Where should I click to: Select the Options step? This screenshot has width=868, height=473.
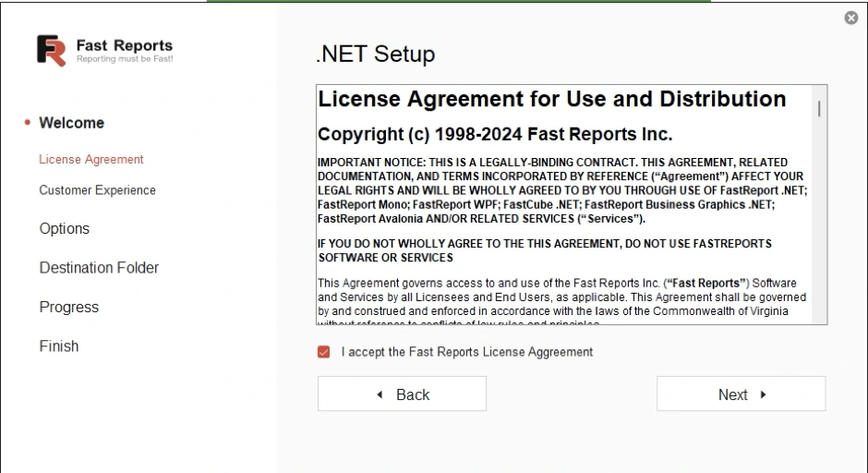coord(65,229)
